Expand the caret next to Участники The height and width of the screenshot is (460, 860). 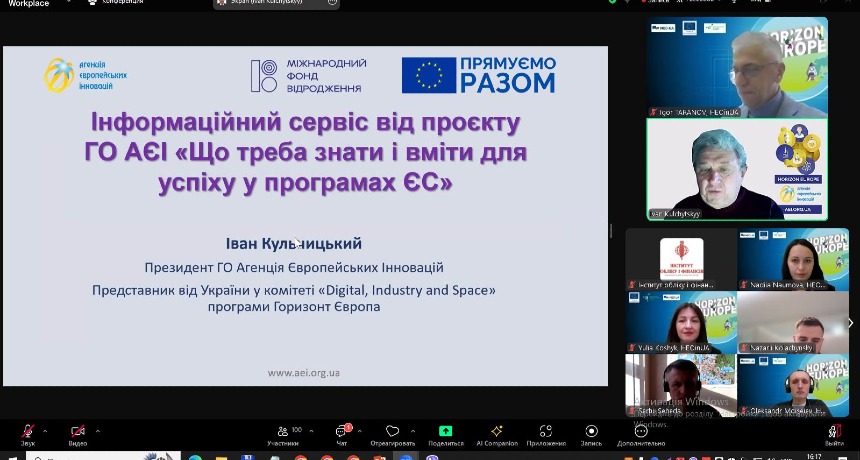312,431
